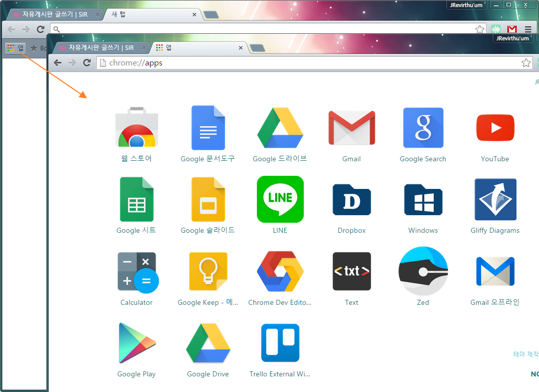This screenshot has width=539, height=392.
Task: Launch Google Docs app icon
Action: click(208, 127)
